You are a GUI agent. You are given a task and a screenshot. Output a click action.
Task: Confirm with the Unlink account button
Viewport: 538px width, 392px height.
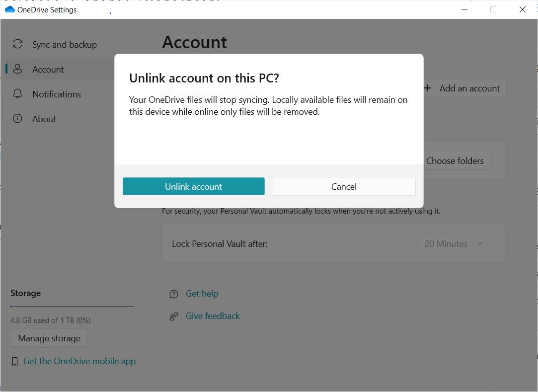click(x=193, y=186)
